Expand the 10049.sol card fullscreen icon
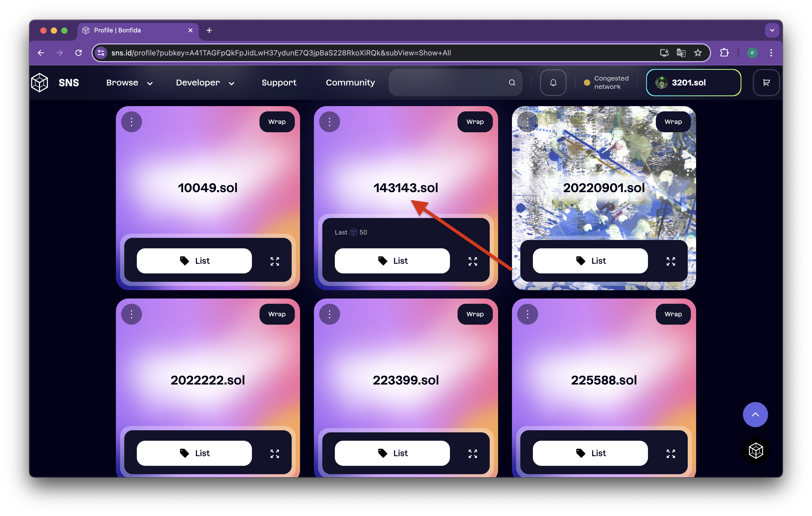 click(275, 261)
